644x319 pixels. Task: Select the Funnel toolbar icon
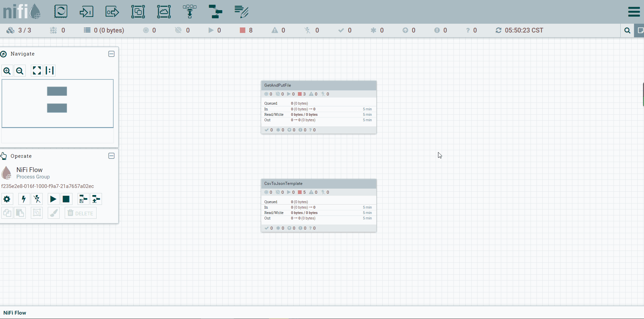click(189, 12)
